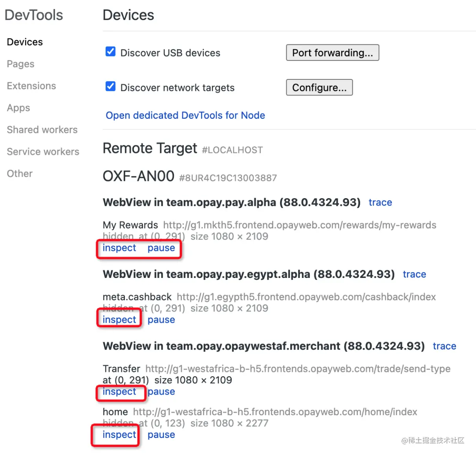The image size is (476, 456).
Task: Pause the Transfer page
Action: click(x=161, y=392)
